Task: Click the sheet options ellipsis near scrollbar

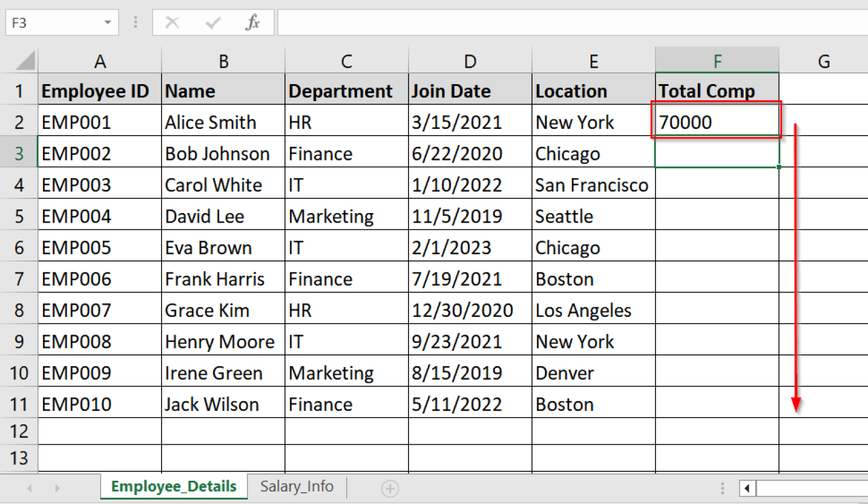Action: click(x=722, y=486)
